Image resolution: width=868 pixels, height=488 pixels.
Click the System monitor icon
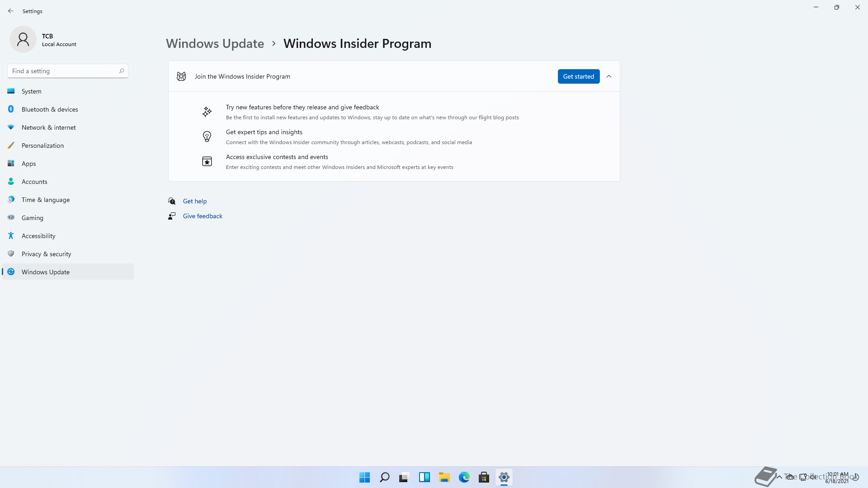11,91
